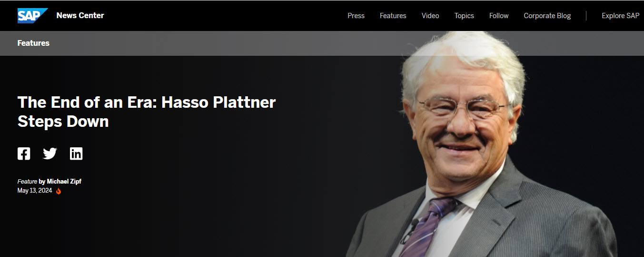The image size is (644, 257).
Task: Click the article headline about Hasso Plattner
Action: click(x=147, y=112)
